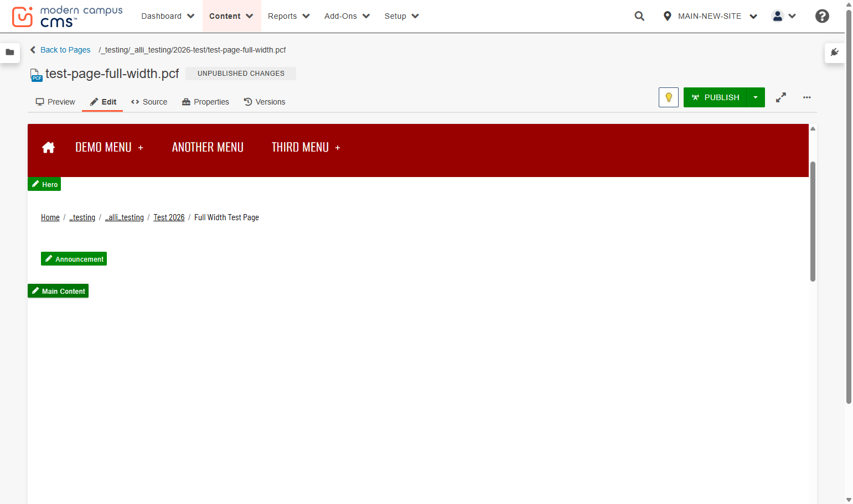Click the UNPUBLISHED CHANGES status badge

(x=241, y=74)
